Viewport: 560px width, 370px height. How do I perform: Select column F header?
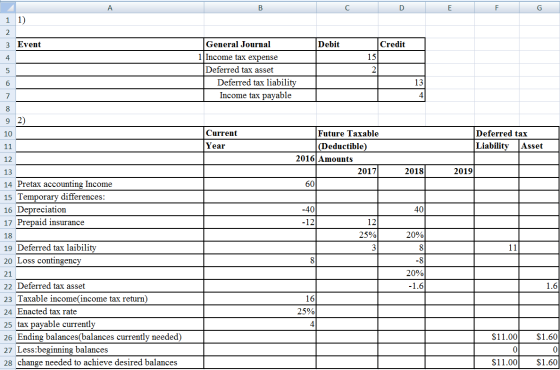pos(497,8)
